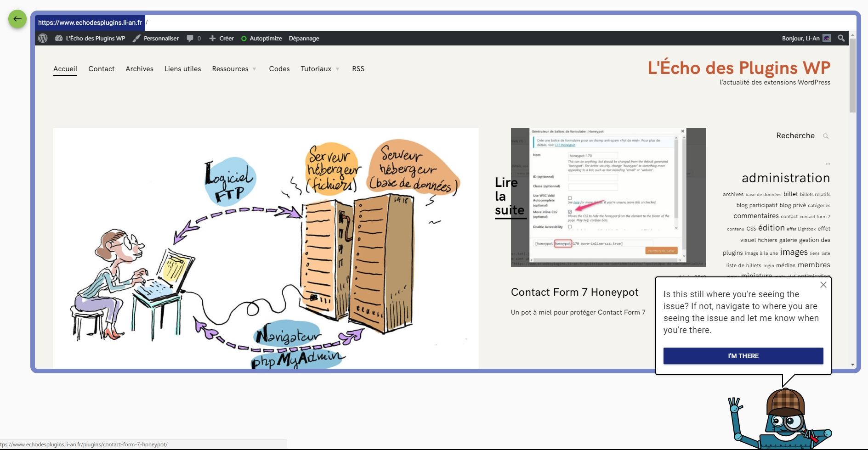
Task: Open Archives in the top navigation
Action: coord(140,69)
